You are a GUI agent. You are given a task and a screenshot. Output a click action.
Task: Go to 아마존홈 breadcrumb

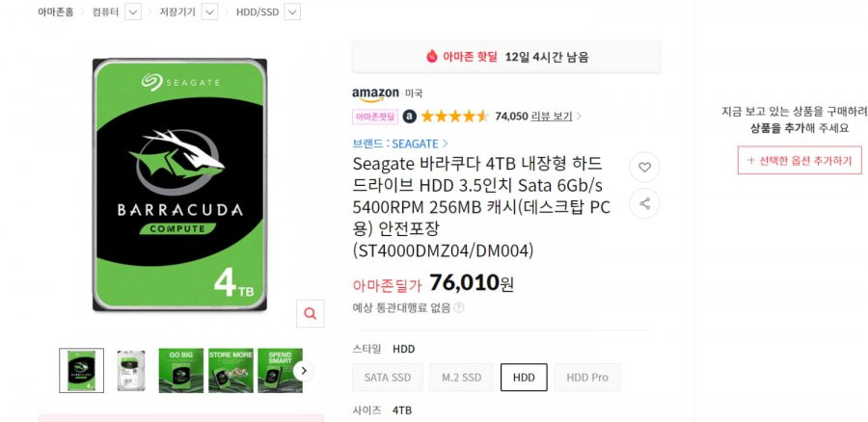tap(55, 12)
